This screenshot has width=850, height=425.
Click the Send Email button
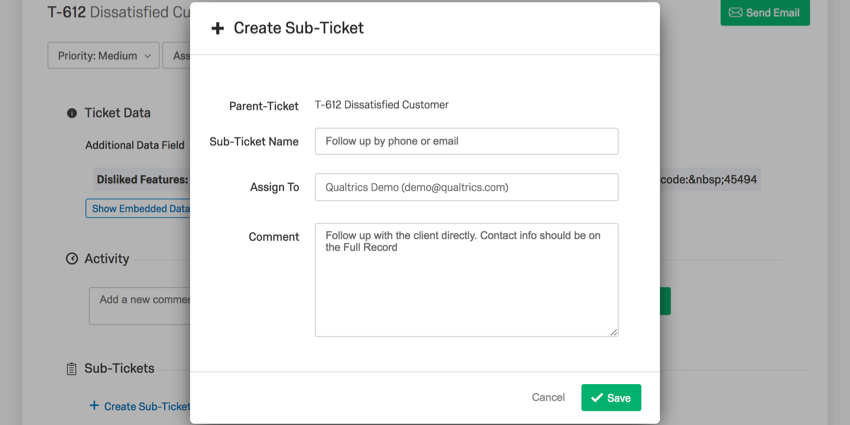(x=765, y=12)
